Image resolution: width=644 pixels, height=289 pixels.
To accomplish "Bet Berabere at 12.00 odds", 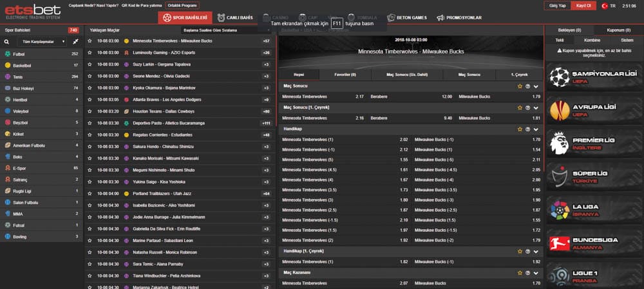I will (x=411, y=97).
